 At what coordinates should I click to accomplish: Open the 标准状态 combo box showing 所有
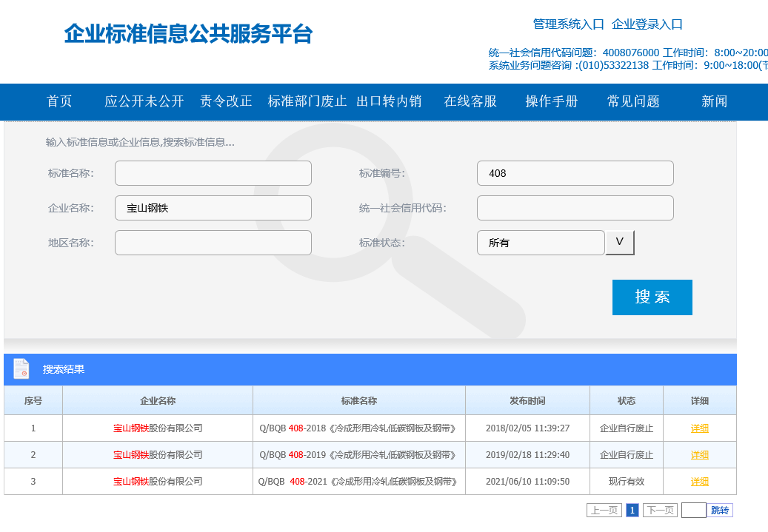[541, 243]
